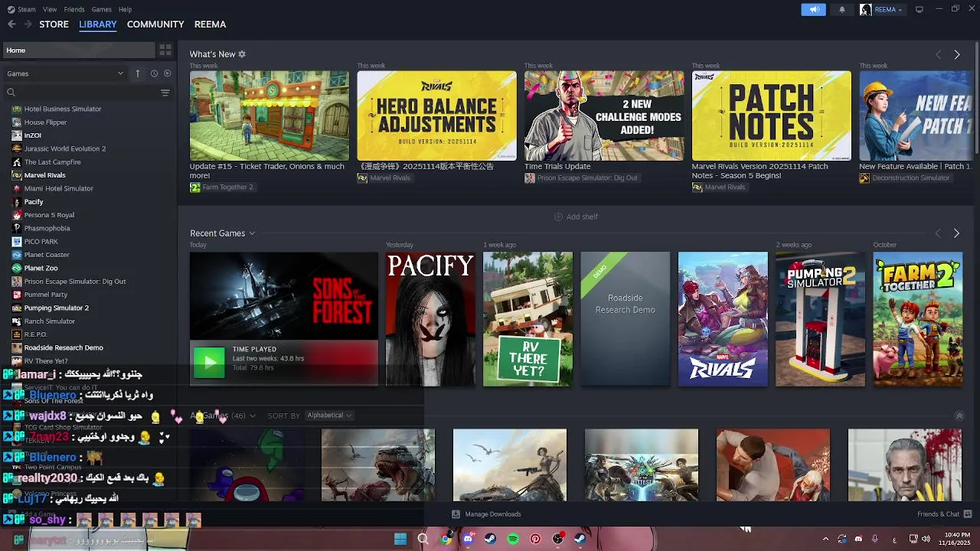
Task: Open the notifications bell
Action: point(842,10)
